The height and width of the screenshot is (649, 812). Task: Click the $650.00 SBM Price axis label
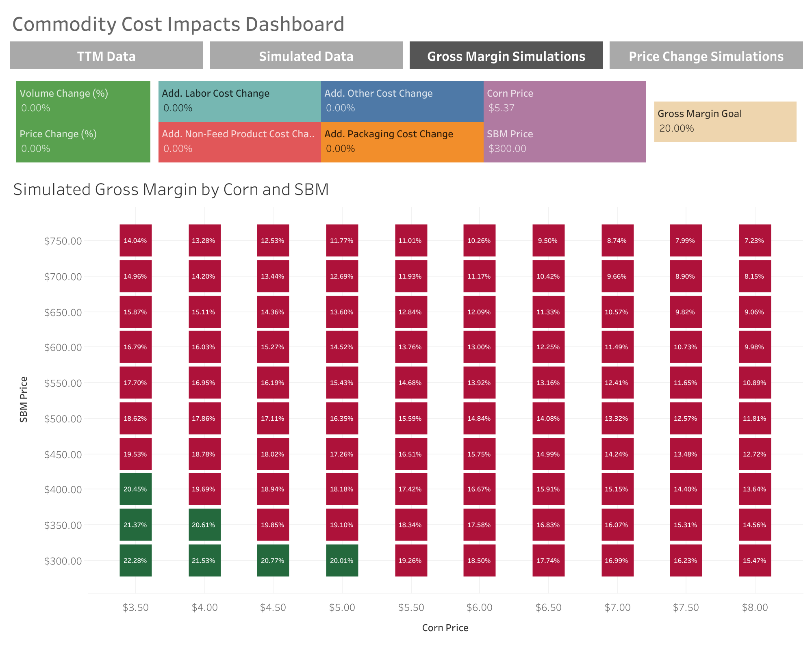(x=63, y=312)
